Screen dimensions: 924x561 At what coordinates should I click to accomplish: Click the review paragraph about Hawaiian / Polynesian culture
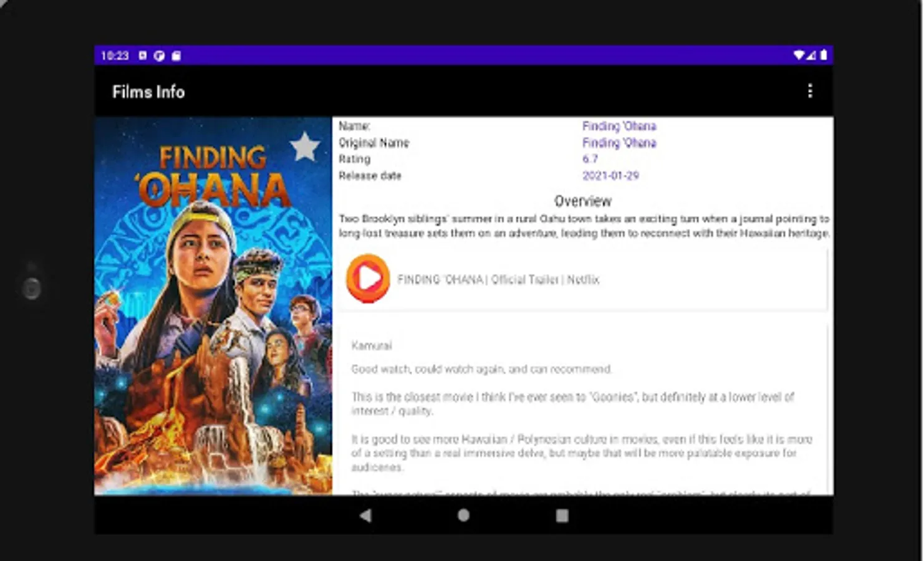click(x=581, y=453)
